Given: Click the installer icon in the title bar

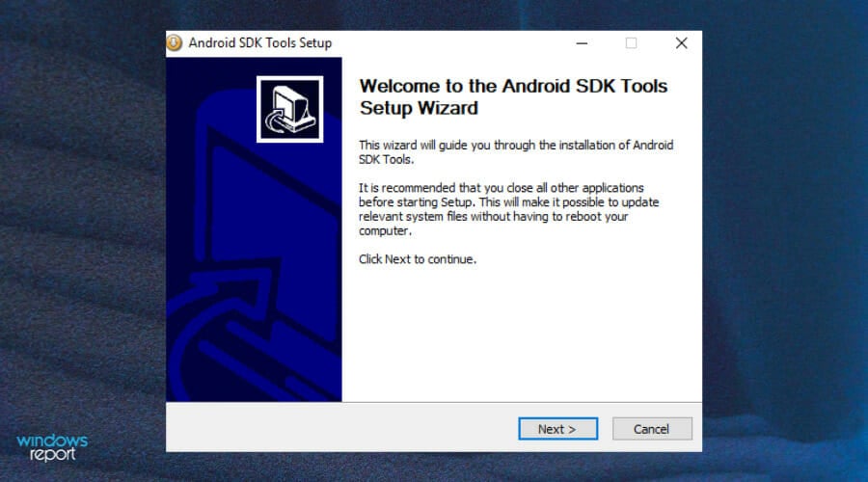Looking at the screenshot, I should pyautogui.click(x=175, y=42).
